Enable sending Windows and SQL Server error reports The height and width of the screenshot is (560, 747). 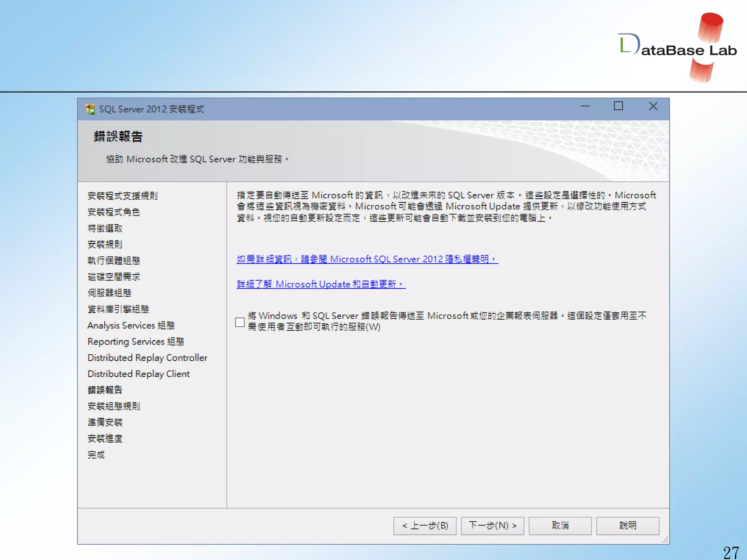(x=240, y=322)
